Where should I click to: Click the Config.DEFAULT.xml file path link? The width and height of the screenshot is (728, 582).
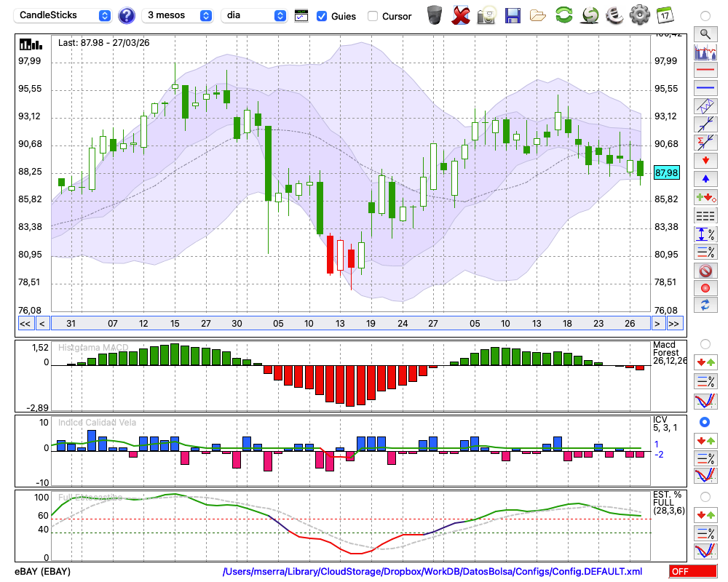432,571
